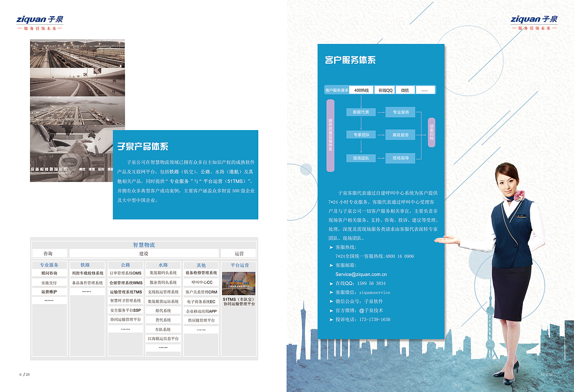This screenshot has width=574, height=392.
Task: Click the arrow bullet beside 客服邮箱
Action: click(x=331, y=266)
